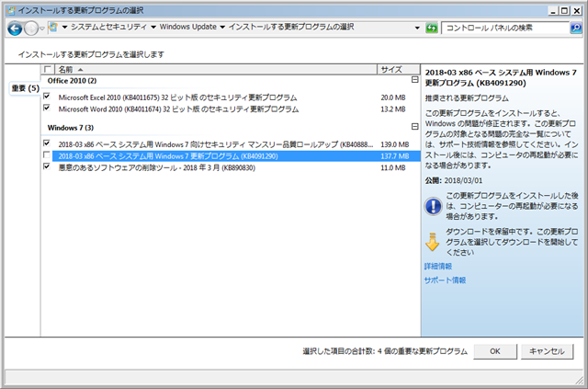Click Windows 7 (3) group heading

(71, 128)
